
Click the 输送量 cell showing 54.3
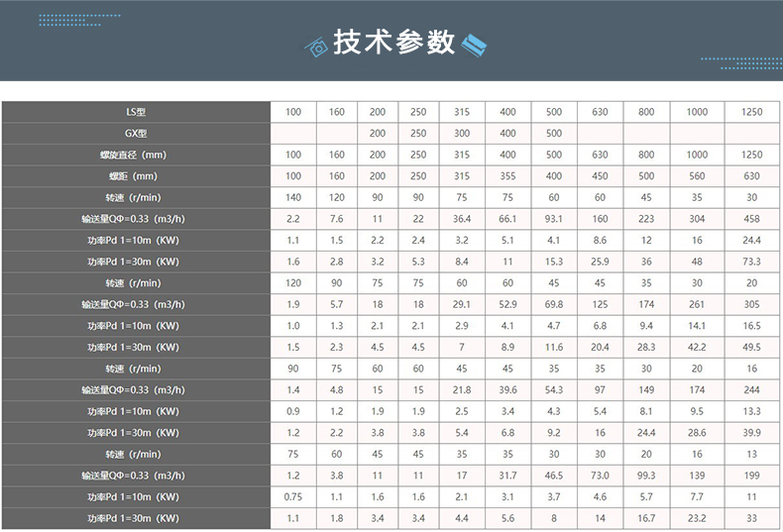click(x=554, y=390)
